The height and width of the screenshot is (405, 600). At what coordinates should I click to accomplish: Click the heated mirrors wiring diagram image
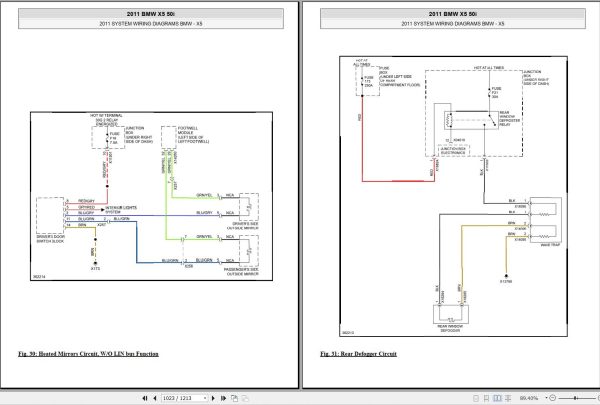pyautogui.click(x=152, y=196)
